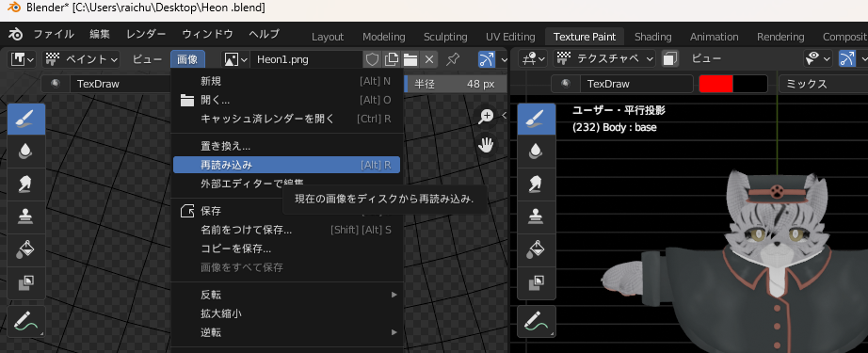Image resolution: width=868 pixels, height=353 pixels.
Task: Select the Soften tool in 3D viewport
Action: (x=537, y=151)
